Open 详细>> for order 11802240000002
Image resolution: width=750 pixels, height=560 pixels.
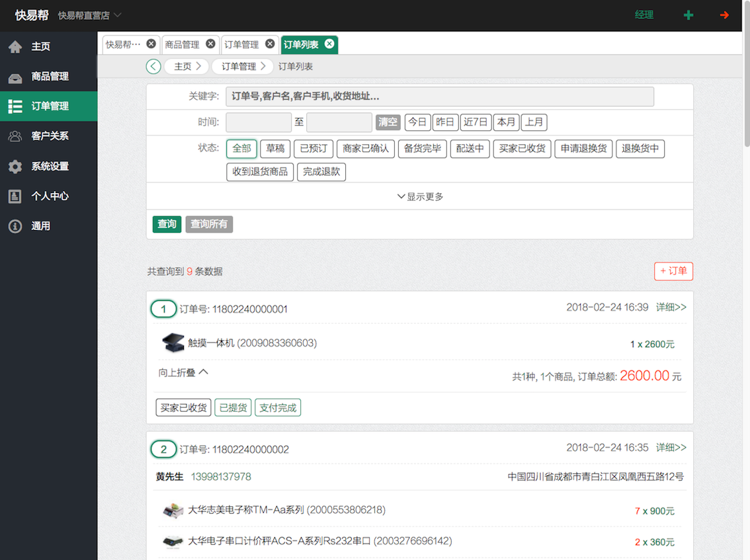pos(671,448)
